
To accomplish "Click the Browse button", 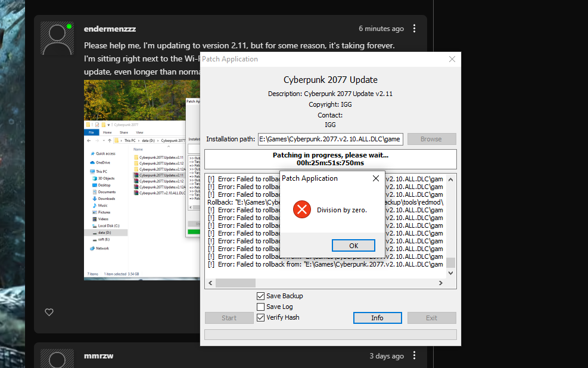I will 432,139.
